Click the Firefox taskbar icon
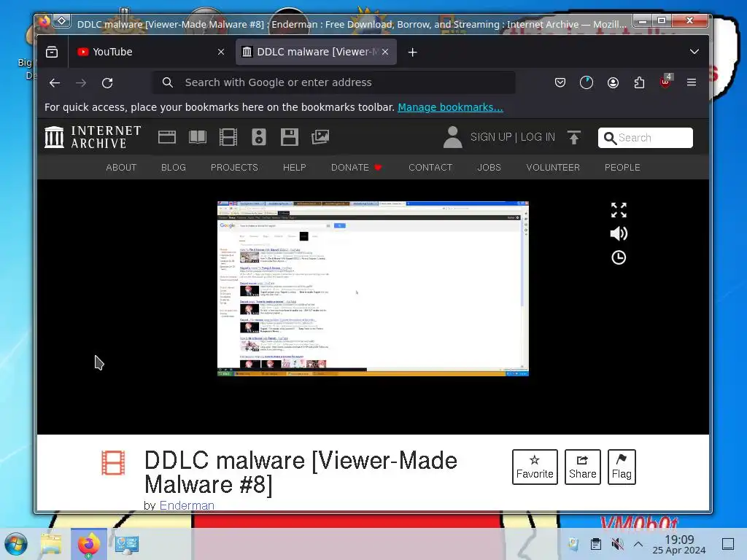 88,544
